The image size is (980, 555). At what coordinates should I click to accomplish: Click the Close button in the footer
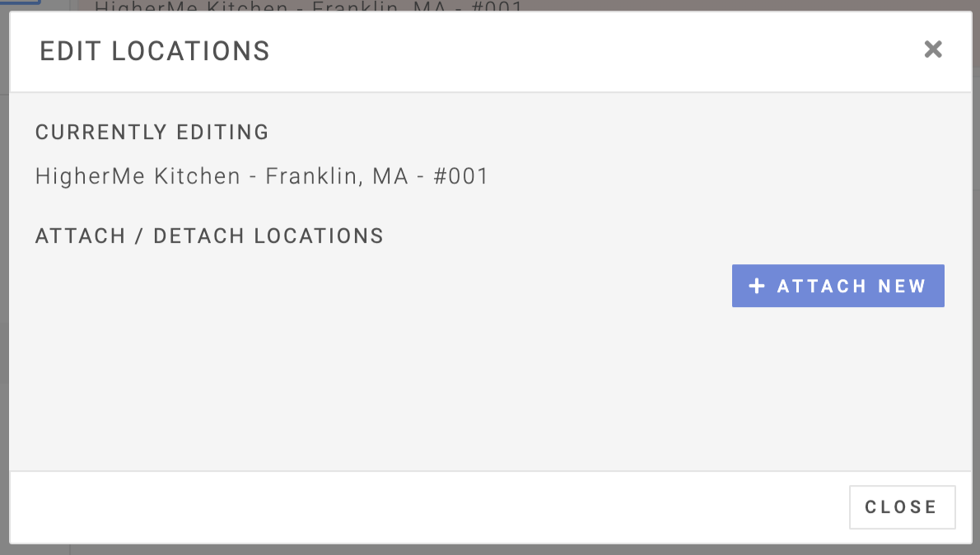(902, 507)
